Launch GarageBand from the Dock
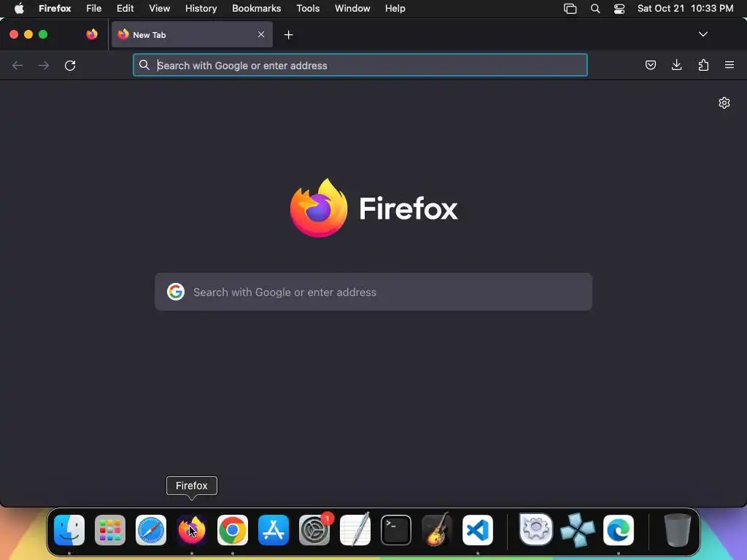Image resolution: width=747 pixels, height=560 pixels. pos(437,530)
